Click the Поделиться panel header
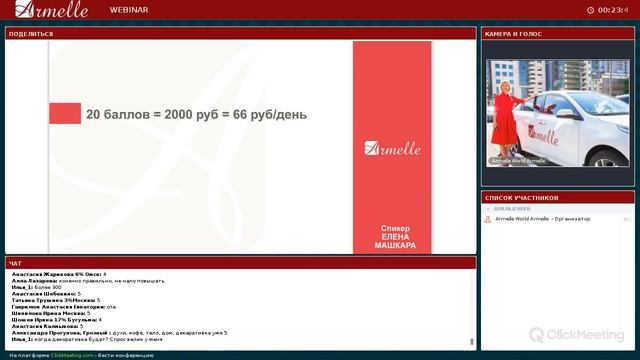 click(x=240, y=34)
